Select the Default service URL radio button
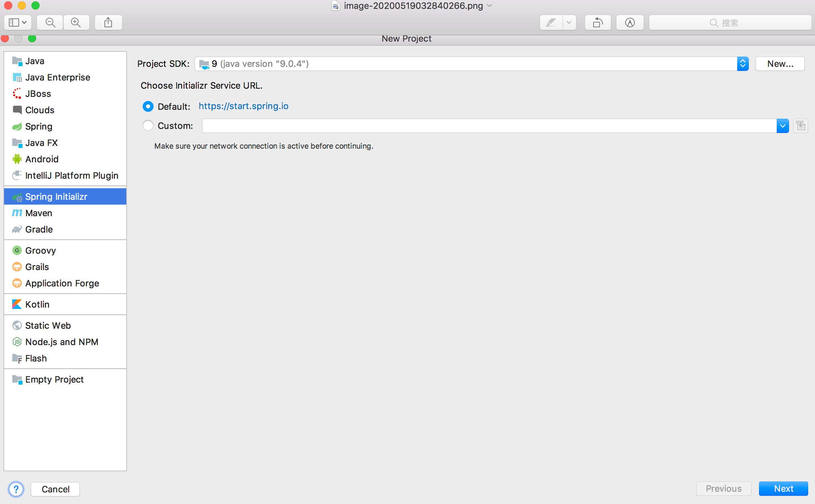This screenshot has height=504, width=815. [148, 106]
